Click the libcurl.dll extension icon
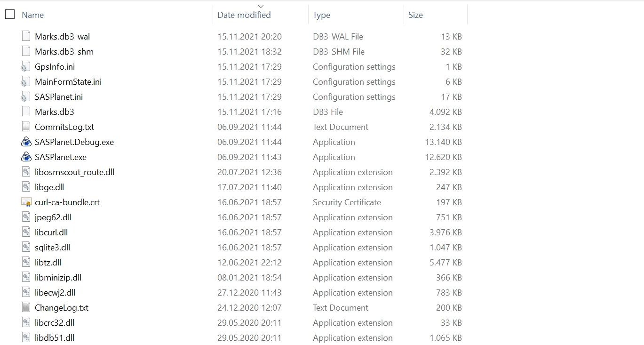This screenshot has width=644, height=345. tap(26, 232)
